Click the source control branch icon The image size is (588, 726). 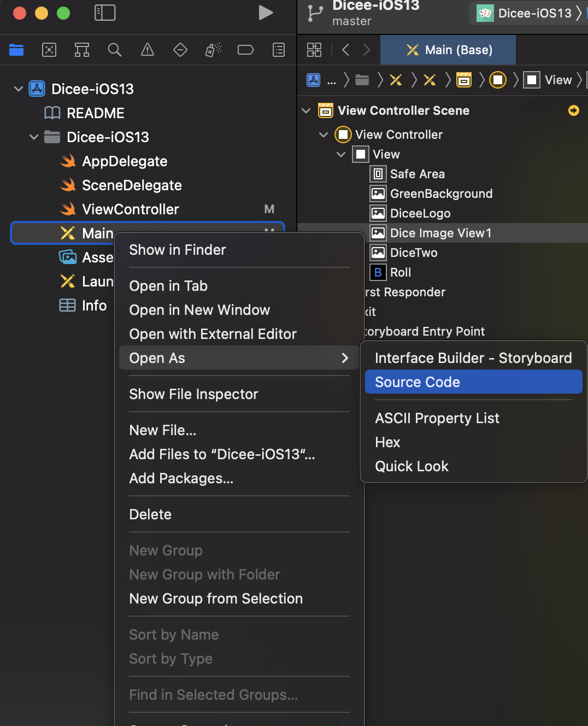315,13
